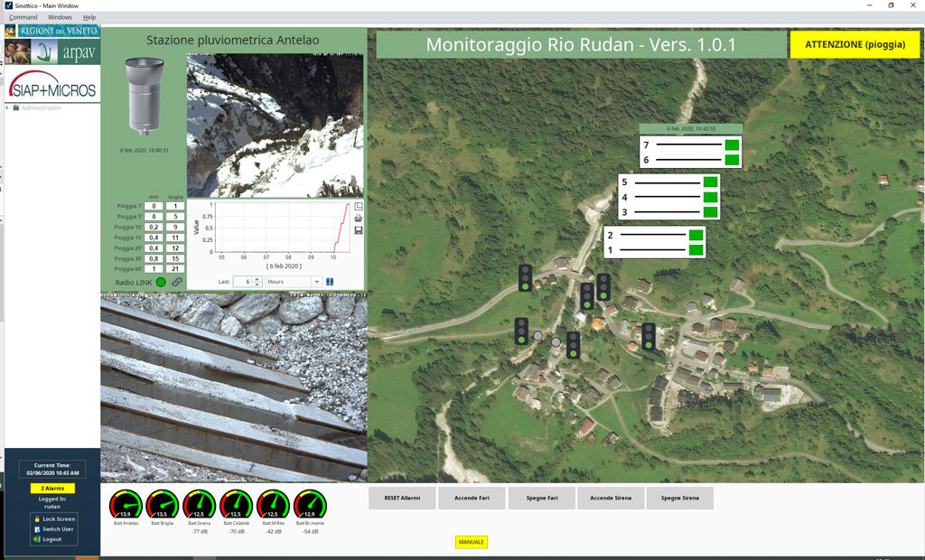
Task: Click the concrete check-dam camera image
Action: pos(234,387)
